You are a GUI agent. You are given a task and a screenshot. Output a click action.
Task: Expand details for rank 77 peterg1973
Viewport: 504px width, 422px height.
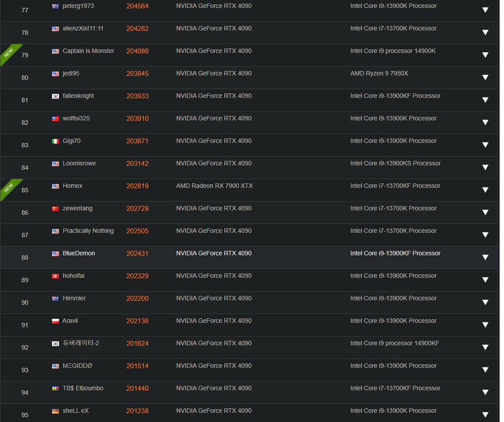click(485, 10)
